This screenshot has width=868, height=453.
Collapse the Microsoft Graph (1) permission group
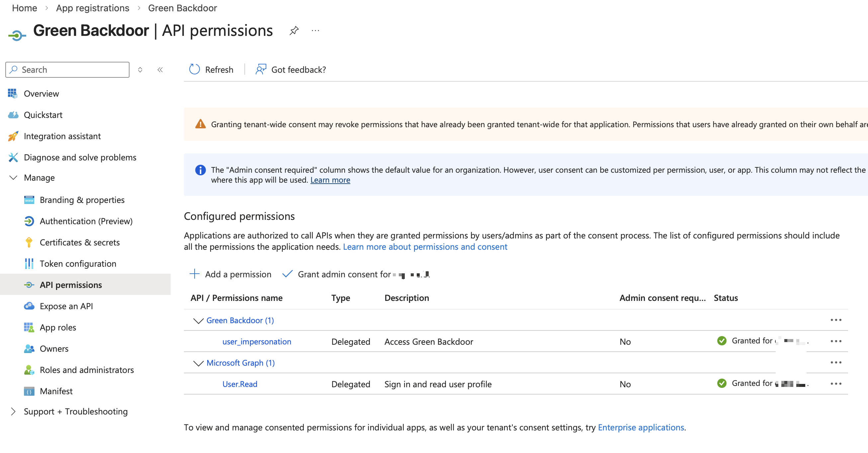pos(198,363)
